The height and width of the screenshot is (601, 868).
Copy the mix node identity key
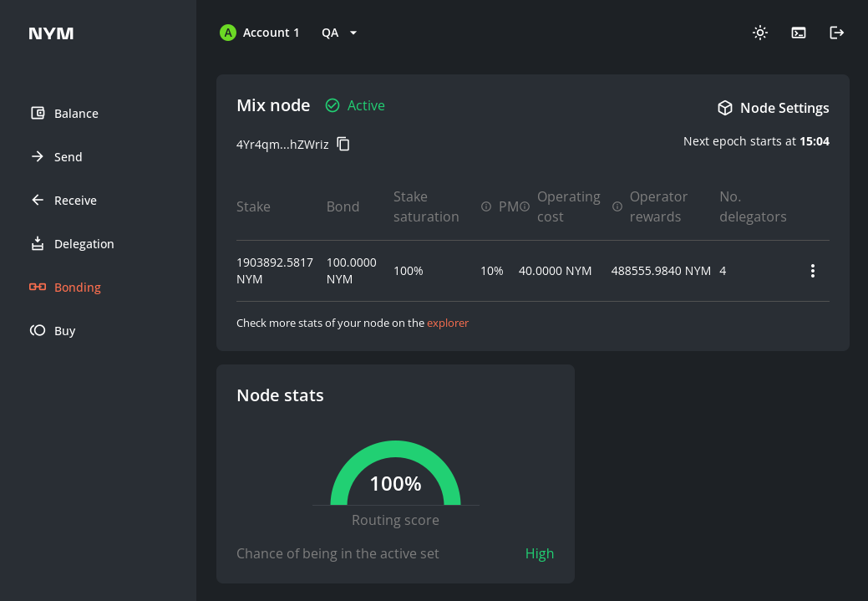(x=343, y=144)
